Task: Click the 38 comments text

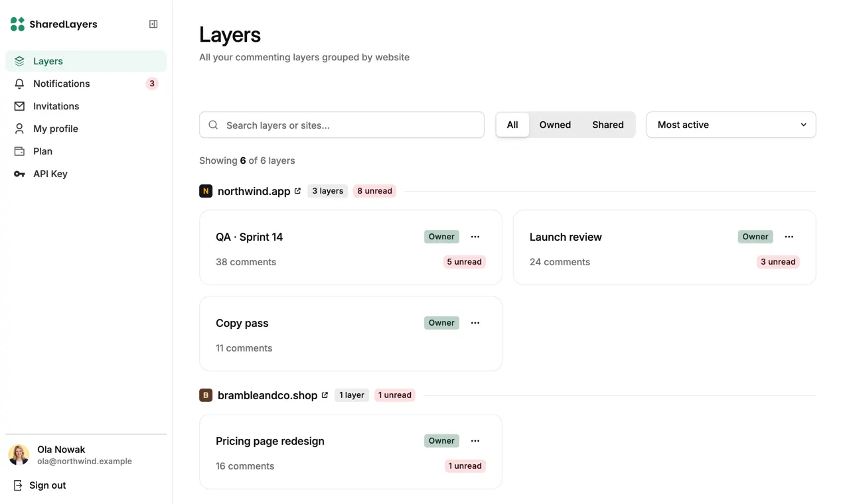Action: pos(246,262)
